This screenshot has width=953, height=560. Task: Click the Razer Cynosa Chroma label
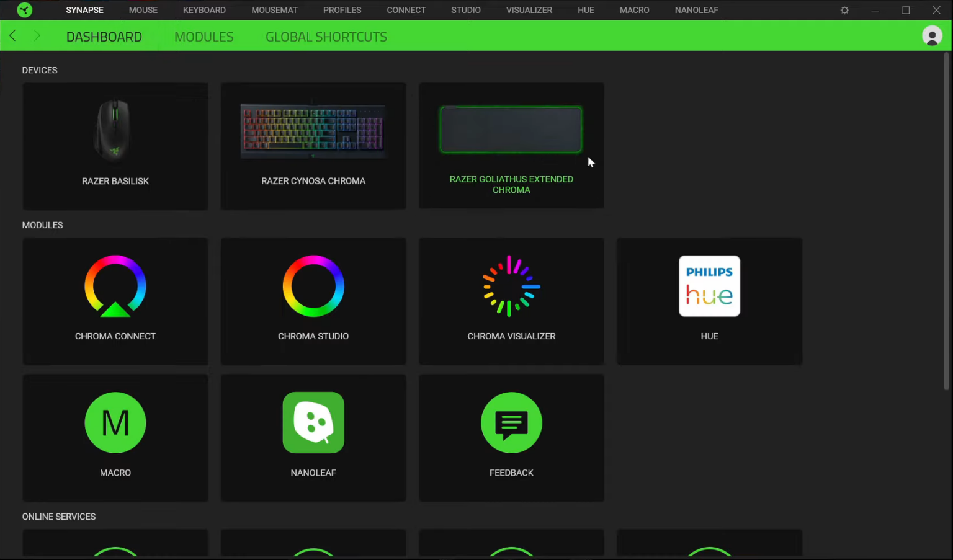313,181
